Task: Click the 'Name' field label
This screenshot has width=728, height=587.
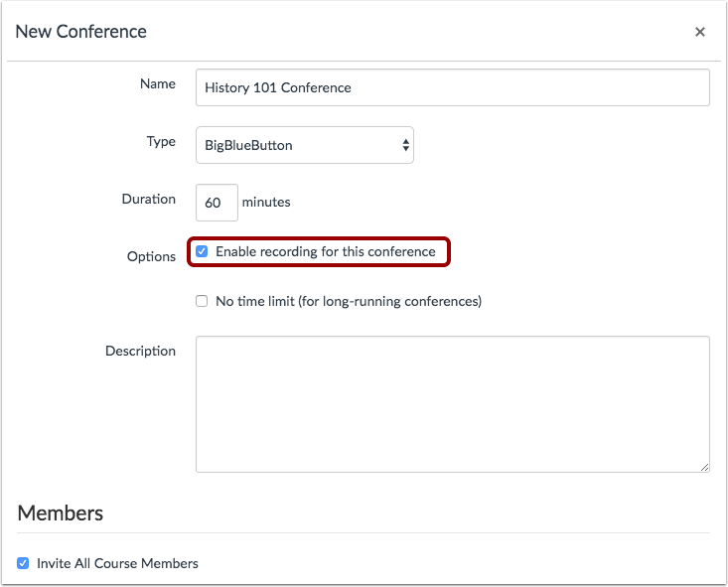Action: [158, 83]
